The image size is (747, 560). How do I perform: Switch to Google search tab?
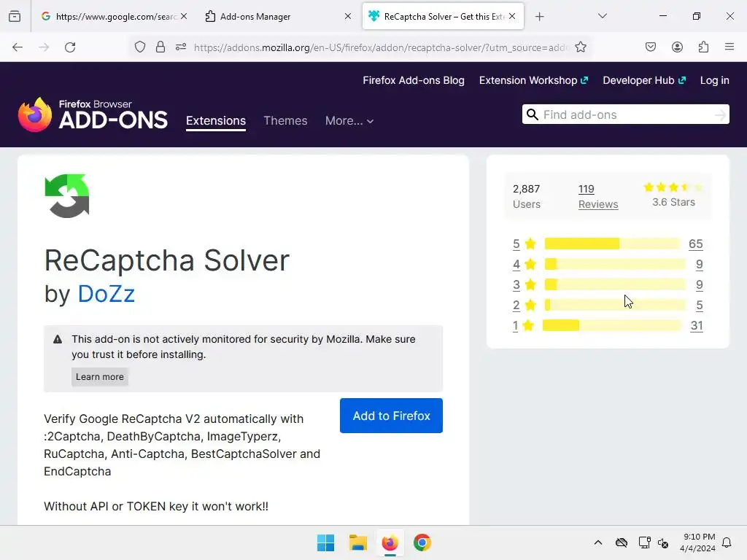coord(115,16)
